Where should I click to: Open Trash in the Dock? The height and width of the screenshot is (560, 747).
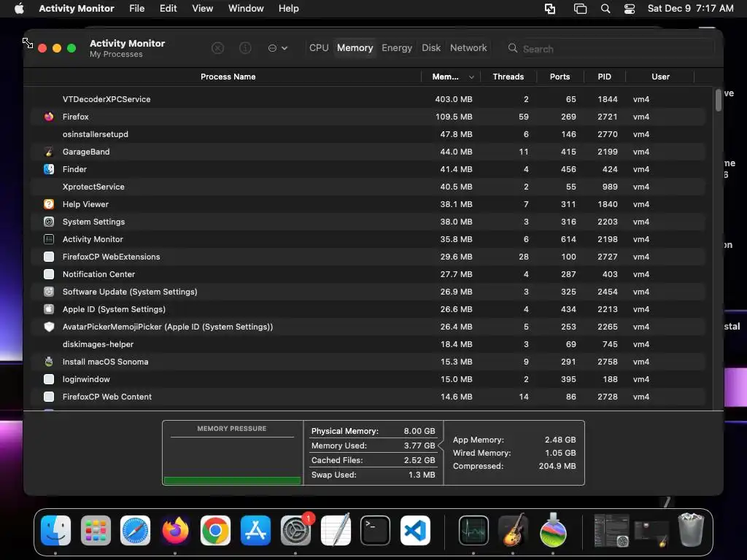pyautogui.click(x=691, y=529)
